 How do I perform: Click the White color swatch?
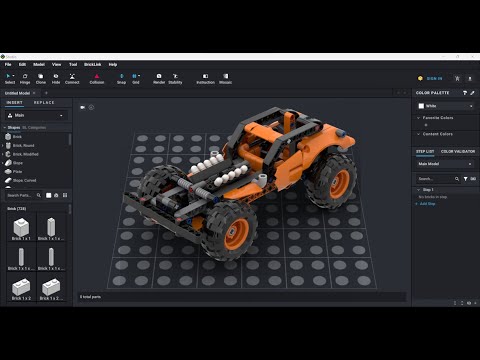point(421,106)
